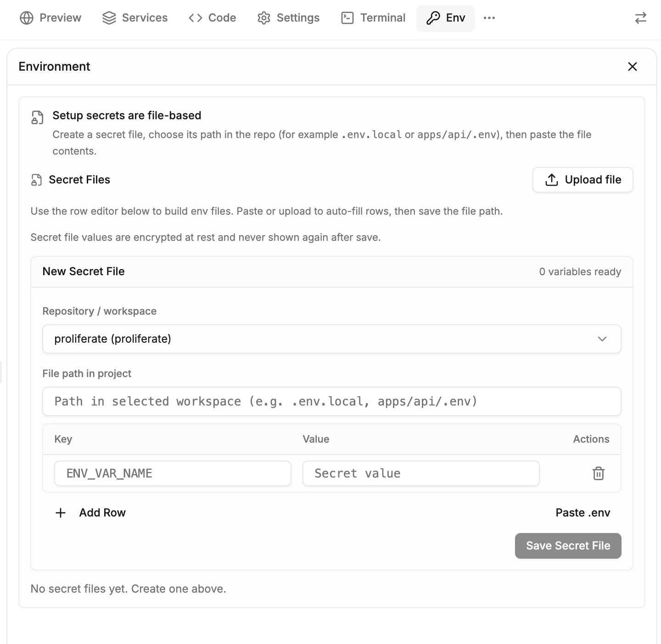661x644 pixels.
Task: Click the Upload file button
Action: coord(583,180)
